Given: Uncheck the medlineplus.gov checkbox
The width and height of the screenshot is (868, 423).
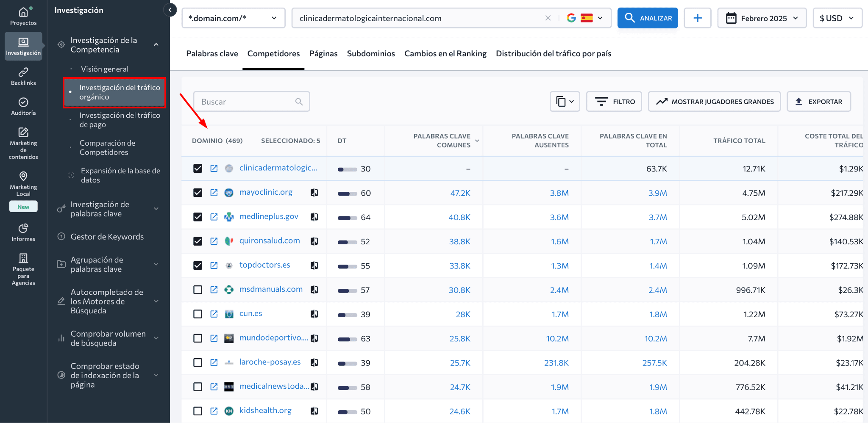Looking at the screenshot, I should click(x=198, y=217).
